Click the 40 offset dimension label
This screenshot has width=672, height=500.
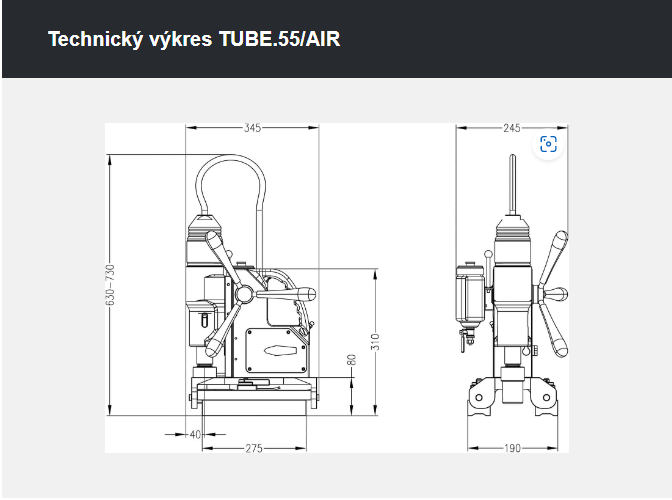(x=195, y=434)
